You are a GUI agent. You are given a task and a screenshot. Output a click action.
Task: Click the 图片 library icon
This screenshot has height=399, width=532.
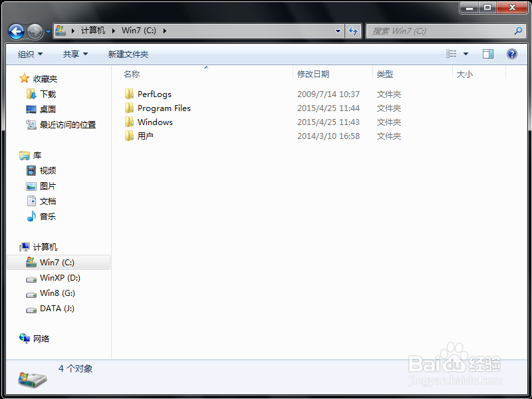click(x=31, y=186)
